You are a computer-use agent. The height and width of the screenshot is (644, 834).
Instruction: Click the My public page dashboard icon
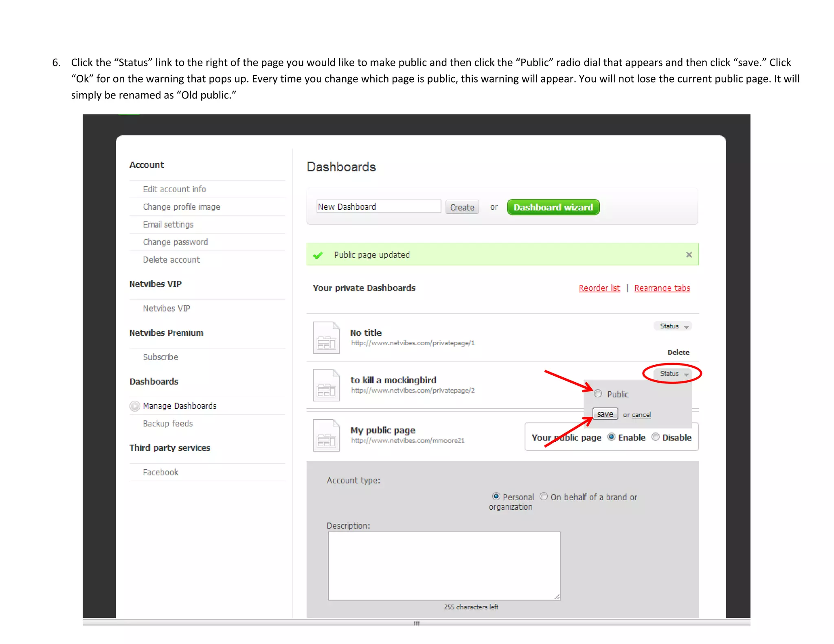click(x=326, y=435)
